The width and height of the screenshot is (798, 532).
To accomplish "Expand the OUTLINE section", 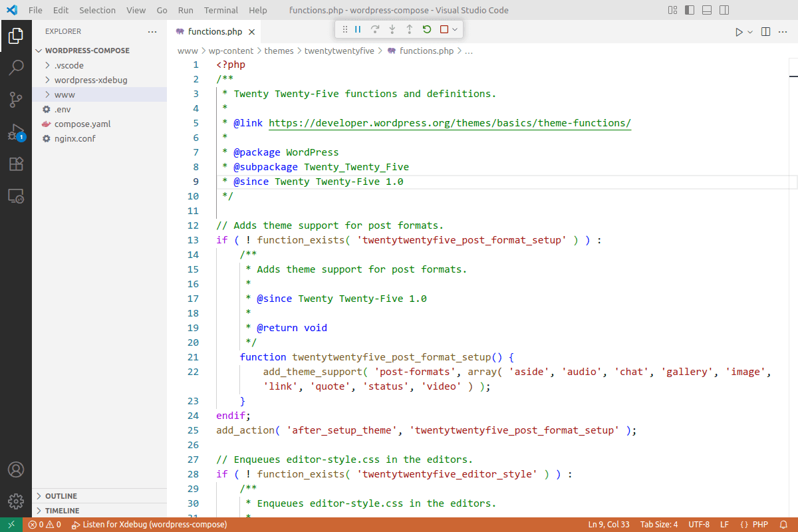I will pyautogui.click(x=100, y=496).
